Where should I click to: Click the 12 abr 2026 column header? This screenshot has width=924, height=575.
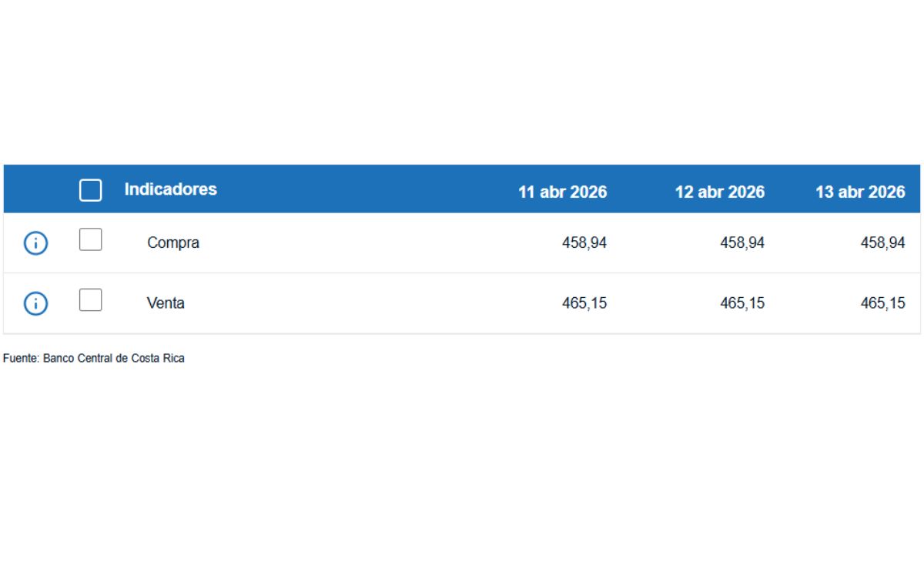pos(721,192)
